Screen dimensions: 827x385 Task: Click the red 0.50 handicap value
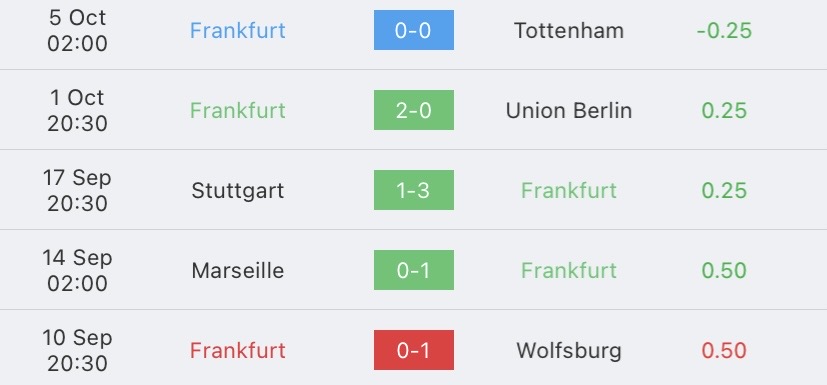724,351
